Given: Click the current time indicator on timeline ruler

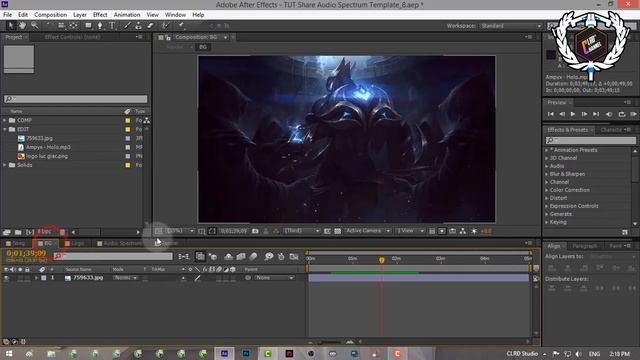Looking at the screenshot, I should [382, 260].
